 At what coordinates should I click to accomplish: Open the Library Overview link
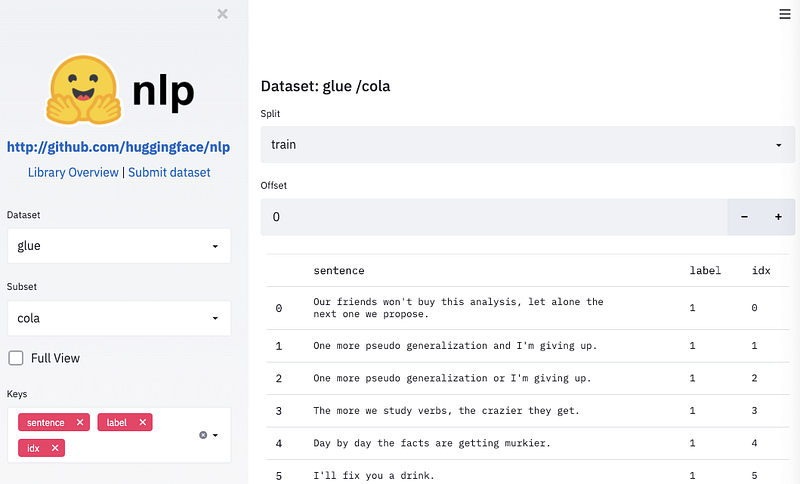73,172
